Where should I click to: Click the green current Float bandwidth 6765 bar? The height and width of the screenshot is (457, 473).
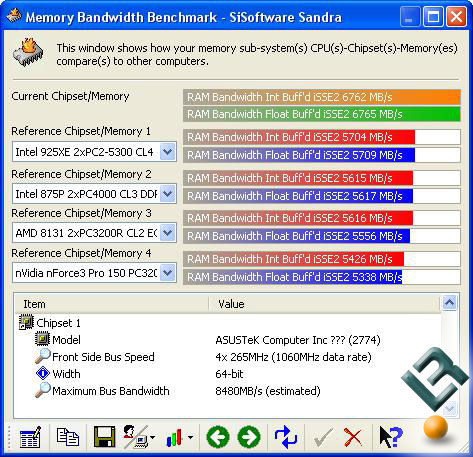322,114
